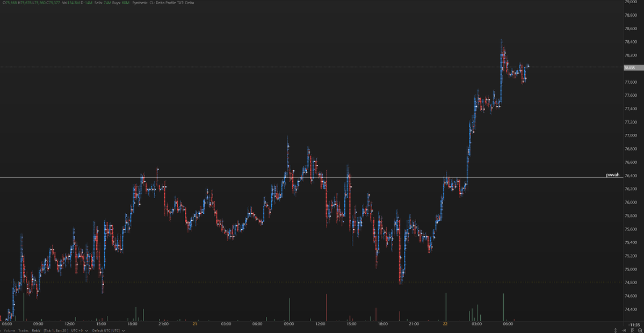Switch to the Trades tab
Viewport: 644px width, 333px height.
click(24, 330)
